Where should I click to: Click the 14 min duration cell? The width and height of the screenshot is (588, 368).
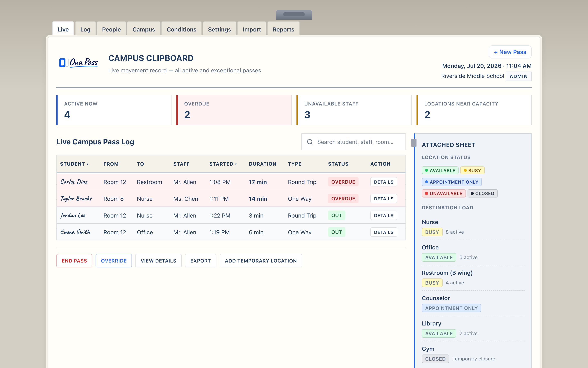[x=258, y=199]
